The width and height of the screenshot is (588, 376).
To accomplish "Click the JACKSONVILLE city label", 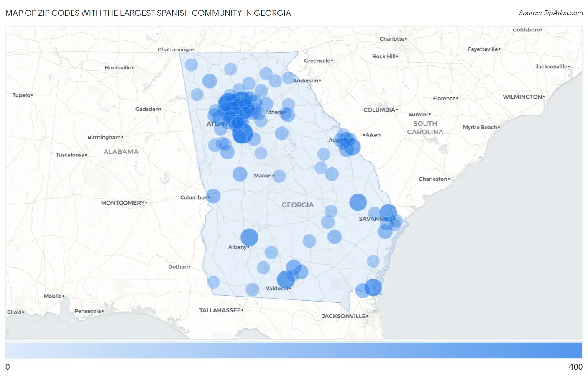I will [x=345, y=316].
